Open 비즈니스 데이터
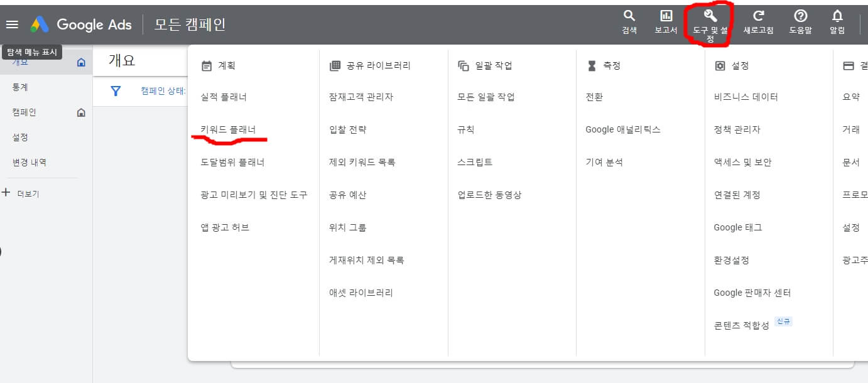The image size is (868, 383). tap(746, 97)
